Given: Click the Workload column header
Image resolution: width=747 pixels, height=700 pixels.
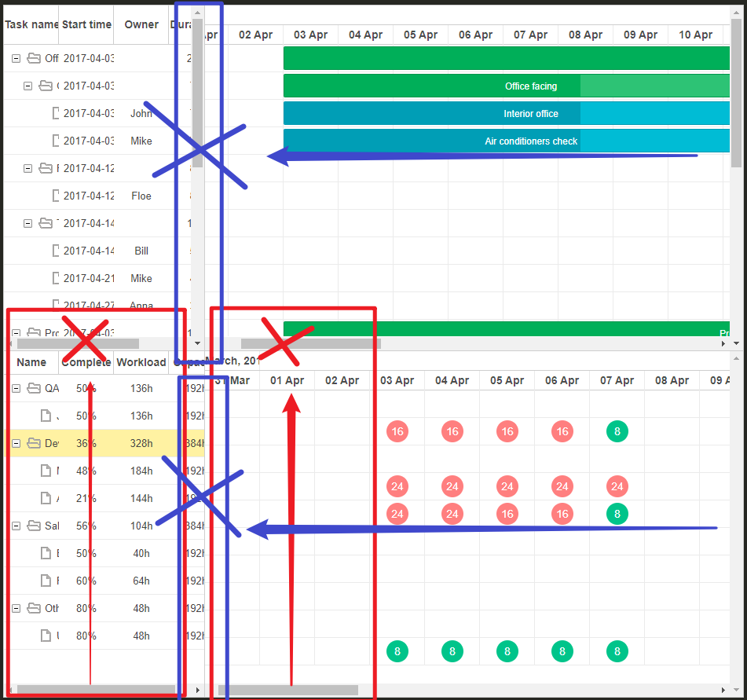Looking at the screenshot, I should (141, 362).
